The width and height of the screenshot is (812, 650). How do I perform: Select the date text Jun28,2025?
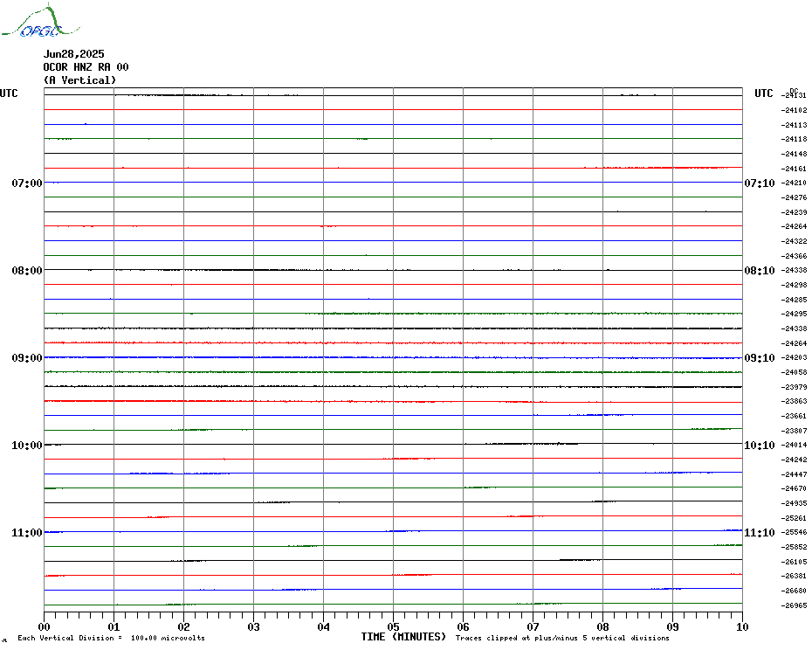(x=73, y=54)
